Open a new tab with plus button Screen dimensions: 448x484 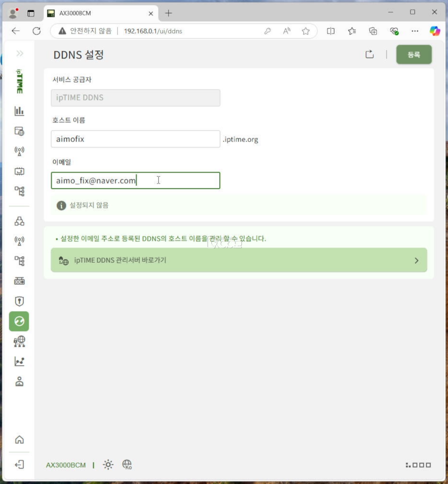pyautogui.click(x=168, y=13)
